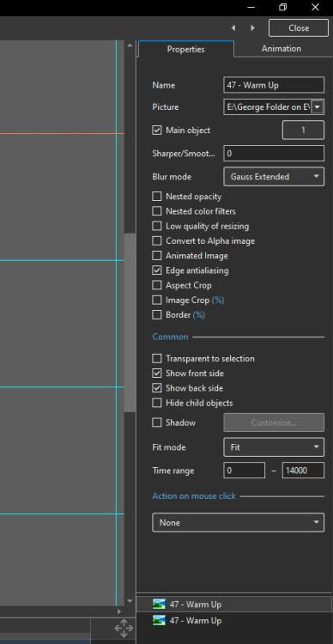Disable the Main object checkbox

pyautogui.click(x=157, y=131)
